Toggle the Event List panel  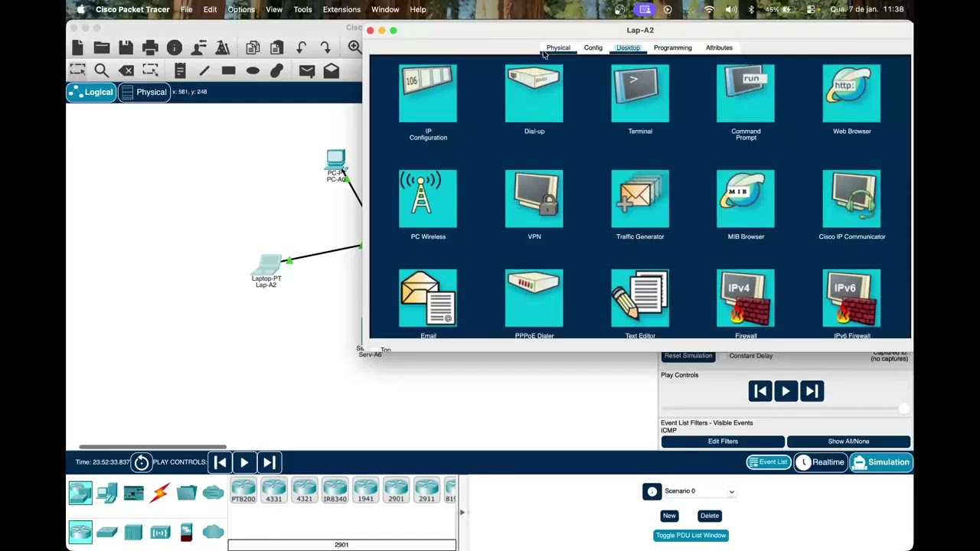click(768, 462)
